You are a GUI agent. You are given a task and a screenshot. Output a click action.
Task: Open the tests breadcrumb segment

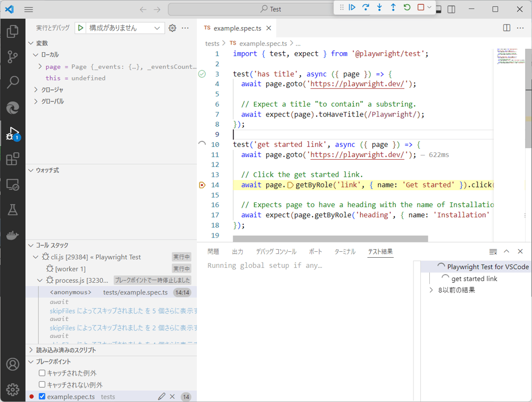pos(212,44)
